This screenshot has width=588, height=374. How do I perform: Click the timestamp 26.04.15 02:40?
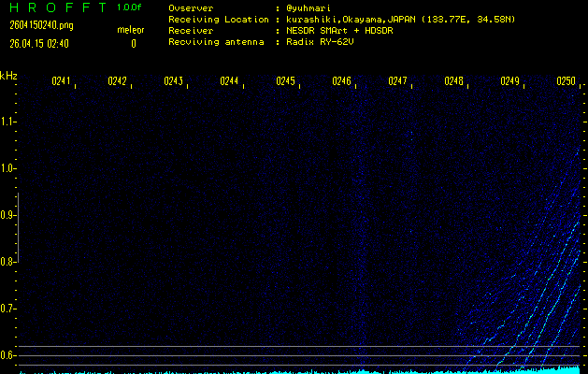click(x=39, y=44)
